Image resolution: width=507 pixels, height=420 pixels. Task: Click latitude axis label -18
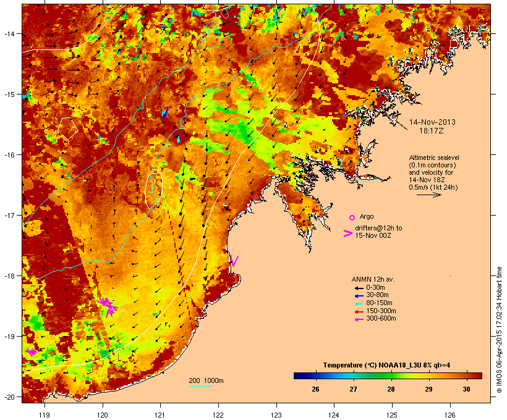tap(9, 276)
